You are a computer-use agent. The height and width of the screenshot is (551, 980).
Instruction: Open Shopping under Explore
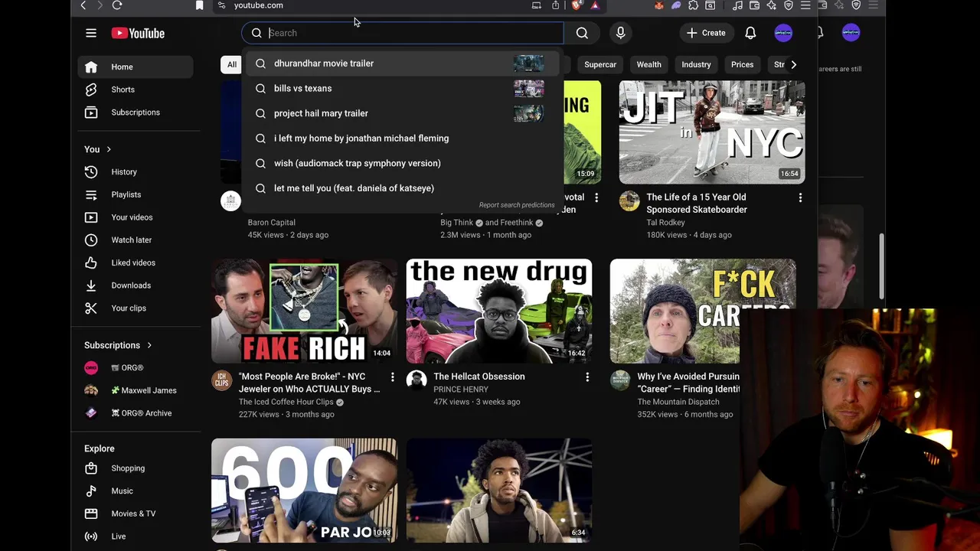136,468
